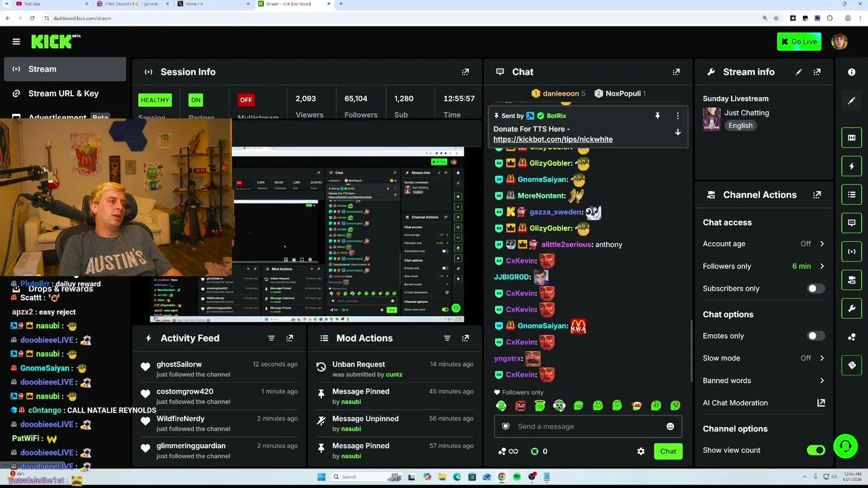Toggle Emotes only chat
The width and height of the screenshot is (868, 488).
point(816,336)
